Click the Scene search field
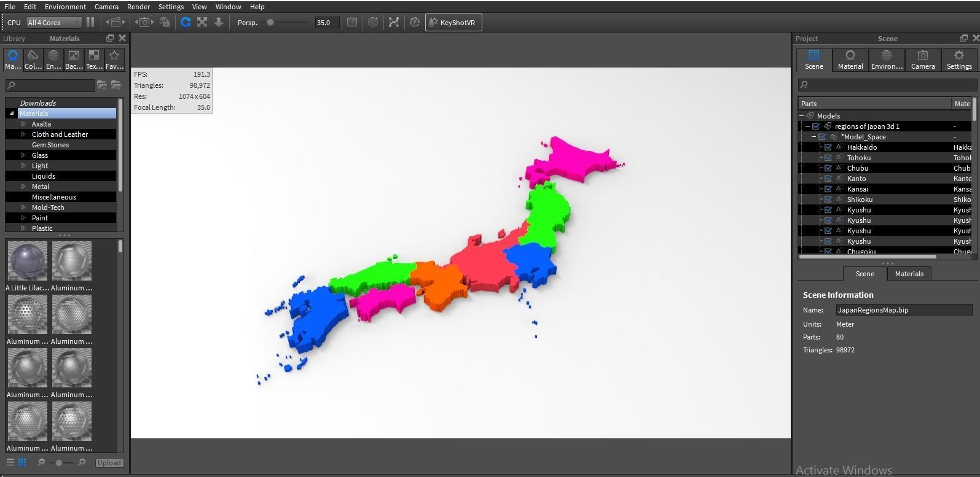This screenshot has width=980, height=477. click(x=887, y=85)
